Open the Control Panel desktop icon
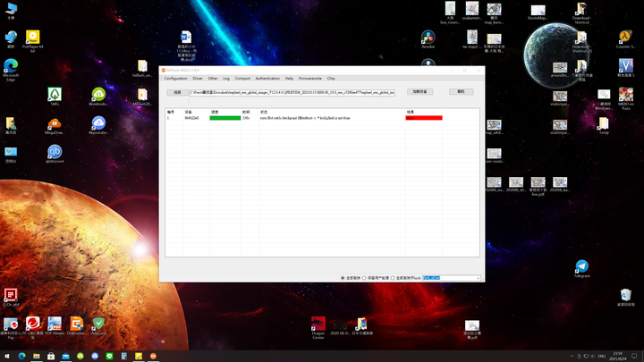The height and width of the screenshot is (362, 644). pyautogui.click(x=11, y=154)
